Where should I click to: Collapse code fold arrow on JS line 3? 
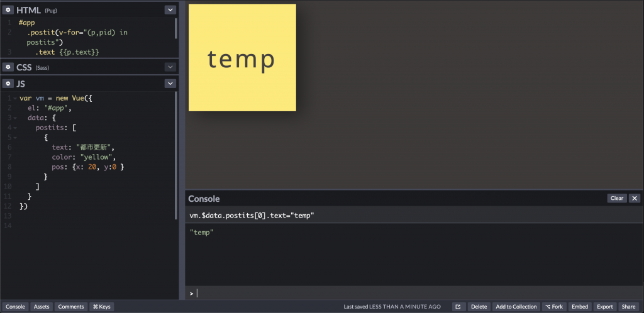point(15,118)
